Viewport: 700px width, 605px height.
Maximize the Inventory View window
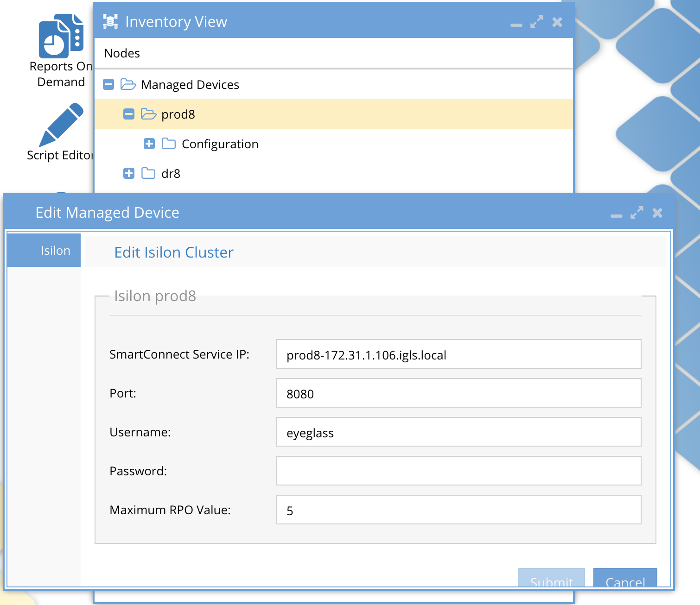coord(537,22)
